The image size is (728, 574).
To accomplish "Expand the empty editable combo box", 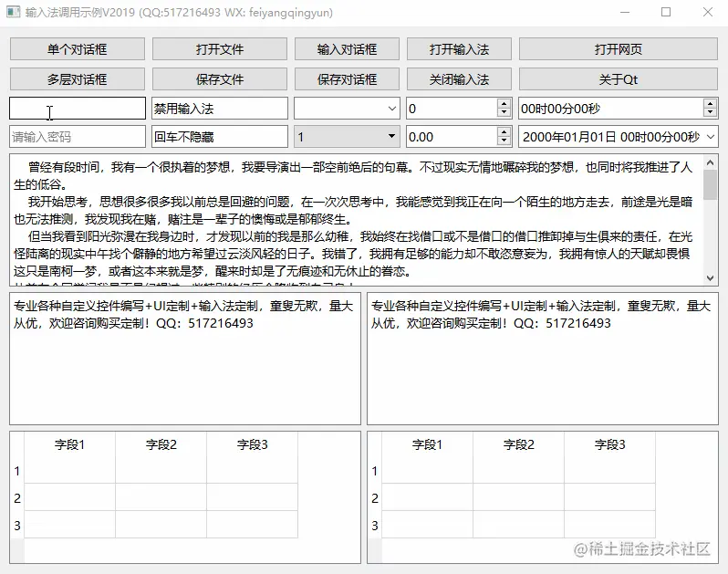I will (392, 109).
